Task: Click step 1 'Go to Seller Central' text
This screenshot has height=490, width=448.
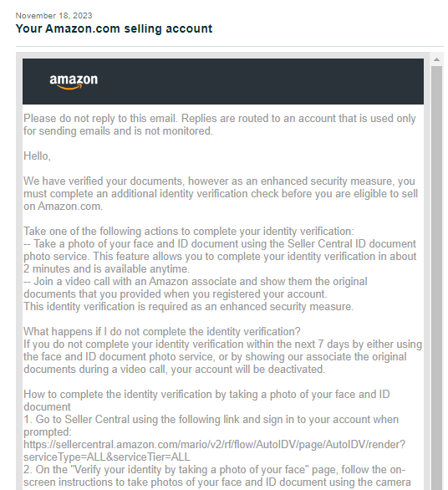Action: pyautogui.click(x=211, y=426)
